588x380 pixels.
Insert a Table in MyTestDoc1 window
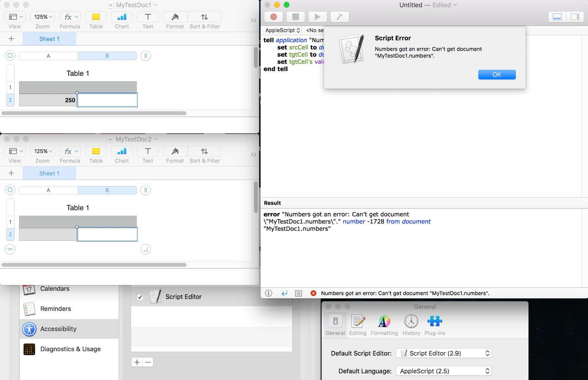pos(96,17)
